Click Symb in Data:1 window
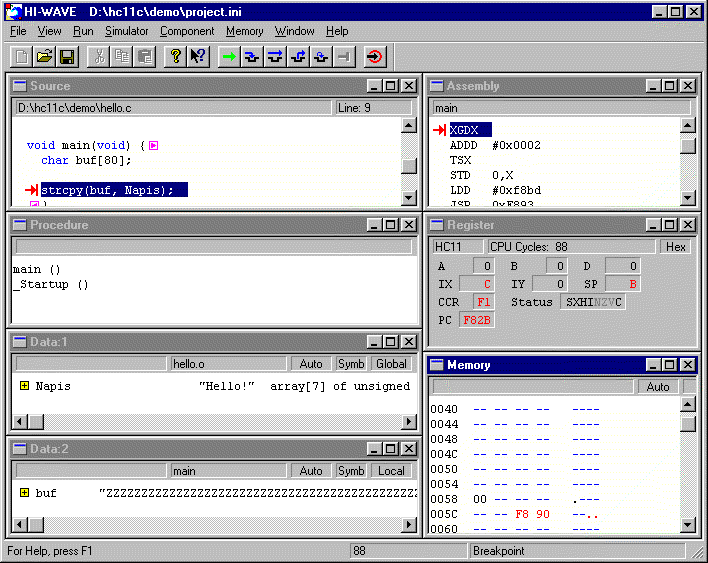Image resolution: width=708 pixels, height=563 pixels. tap(351, 364)
